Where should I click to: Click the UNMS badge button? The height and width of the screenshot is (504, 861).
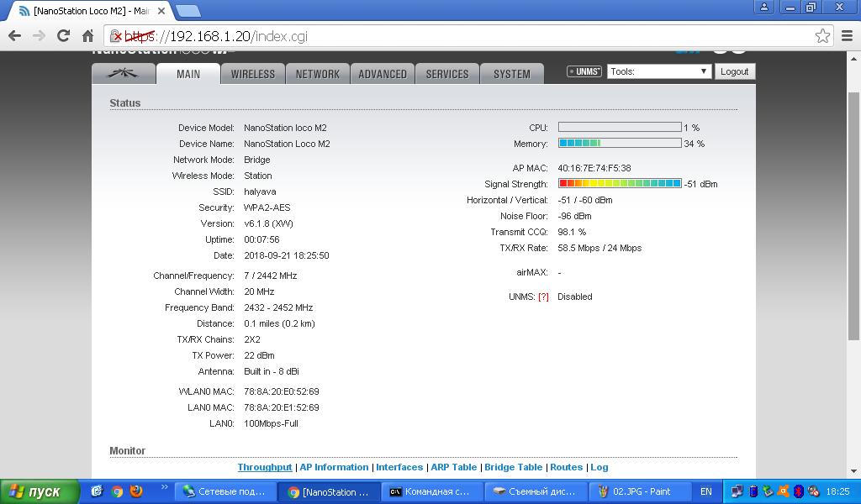584,71
